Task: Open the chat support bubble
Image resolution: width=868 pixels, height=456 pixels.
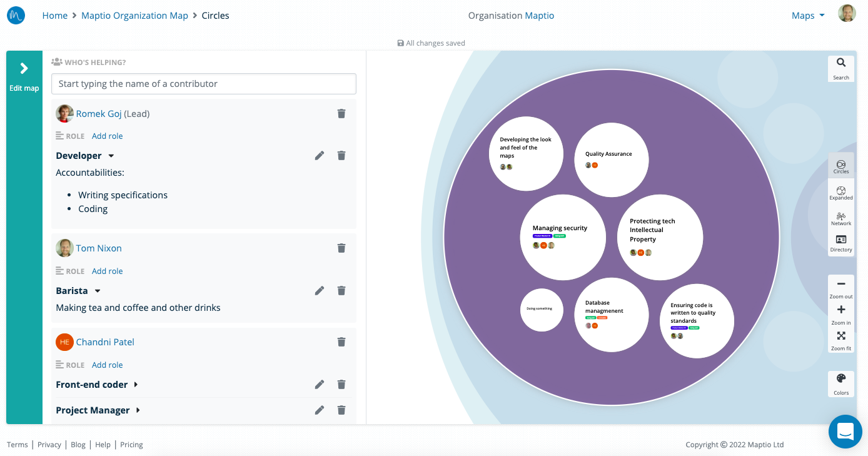Action: pyautogui.click(x=845, y=432)
